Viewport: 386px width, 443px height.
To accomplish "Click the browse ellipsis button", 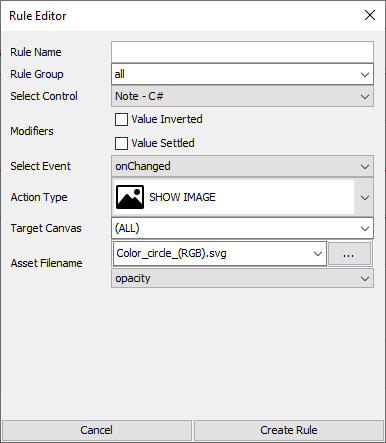I will pos(349,254).
